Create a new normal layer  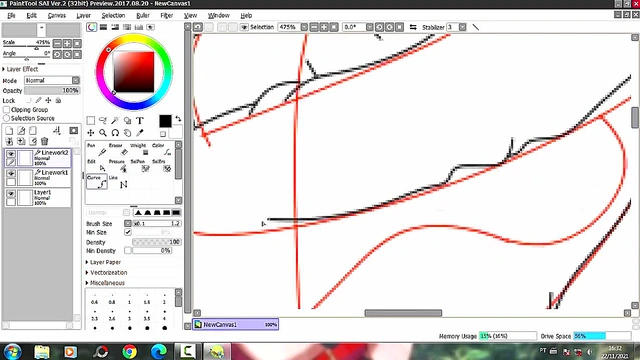pyautogui.click(x=9, y=131)
